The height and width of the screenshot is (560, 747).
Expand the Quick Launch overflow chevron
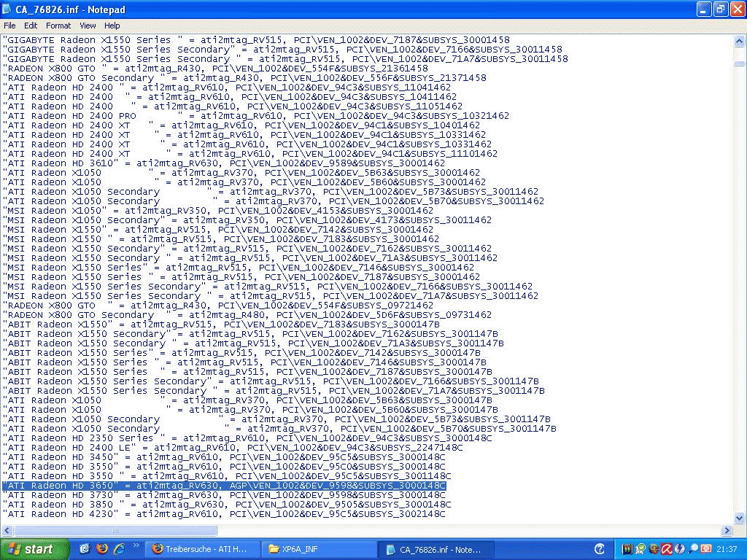(x=136, y=545)
